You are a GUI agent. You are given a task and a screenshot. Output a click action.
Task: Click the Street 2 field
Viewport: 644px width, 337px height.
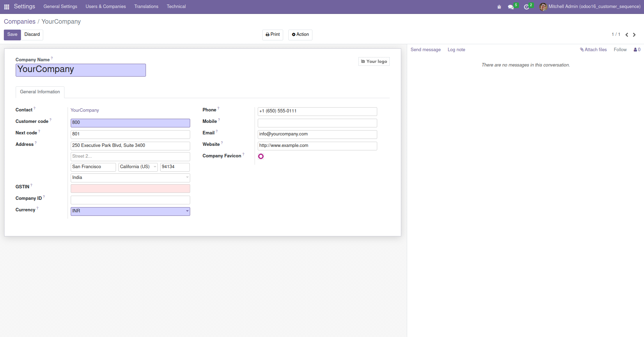click(130, 157)
